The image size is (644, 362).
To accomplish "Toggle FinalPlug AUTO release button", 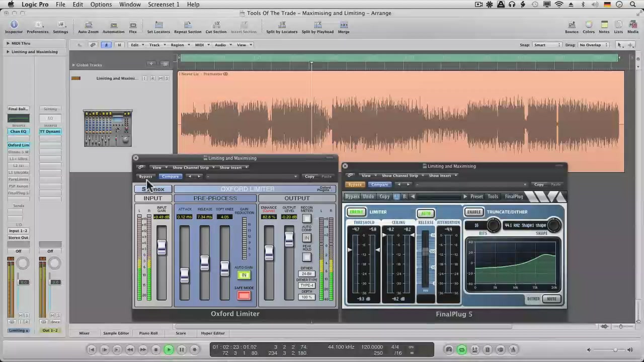I will pos(426,214).
